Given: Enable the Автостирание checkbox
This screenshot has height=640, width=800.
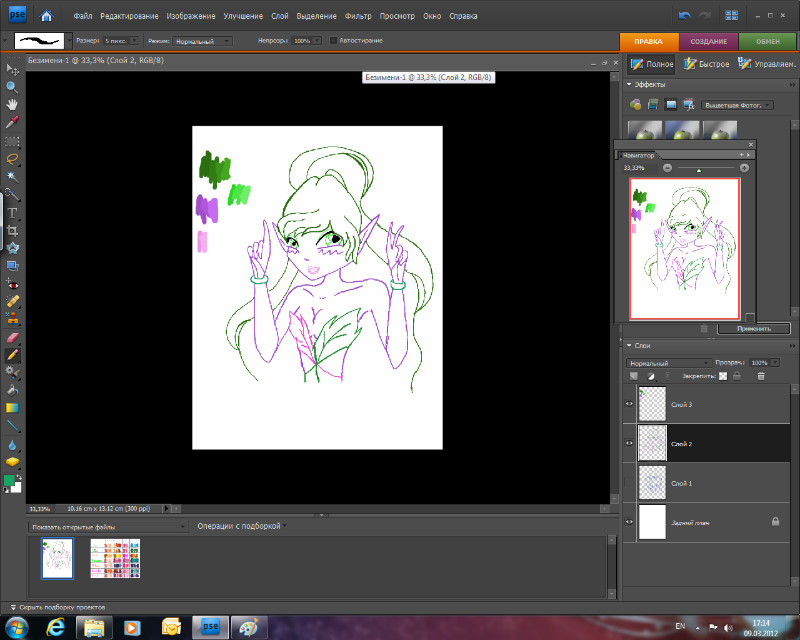Looking at the screenshot, I should [333, 41].
